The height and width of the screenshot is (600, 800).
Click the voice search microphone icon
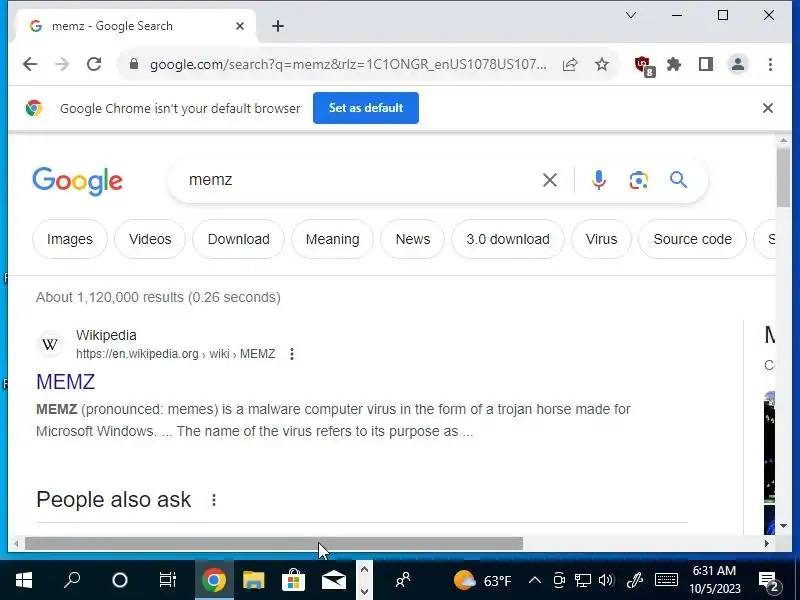click(x=598, y=180)
